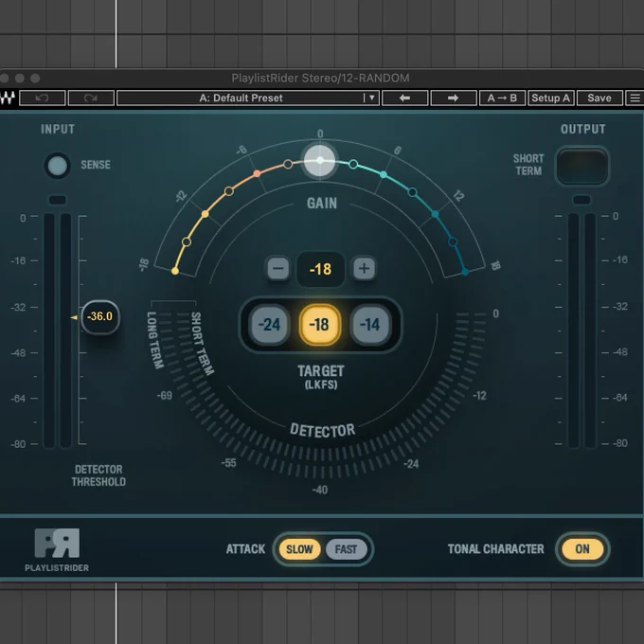The width and height of the screenshot is (644, 644).
Task: Click the output Short Term loudness display
Action: point(582,166)
